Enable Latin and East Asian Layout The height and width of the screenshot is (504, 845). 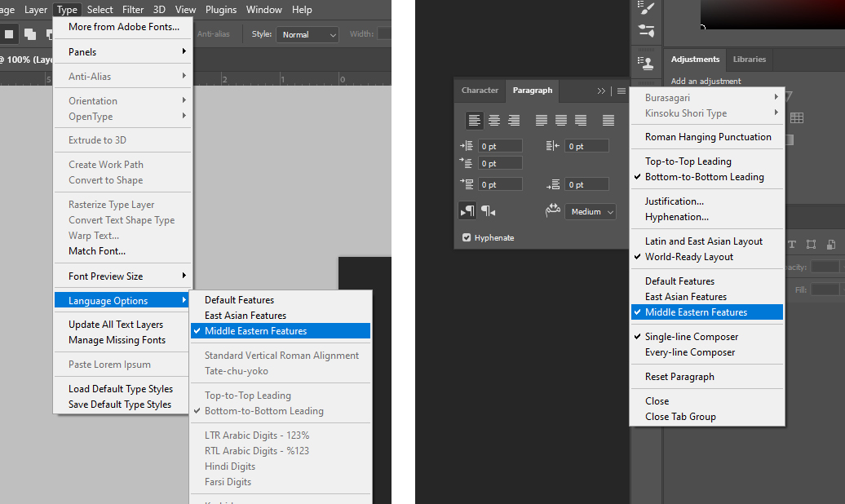point(707,241)
